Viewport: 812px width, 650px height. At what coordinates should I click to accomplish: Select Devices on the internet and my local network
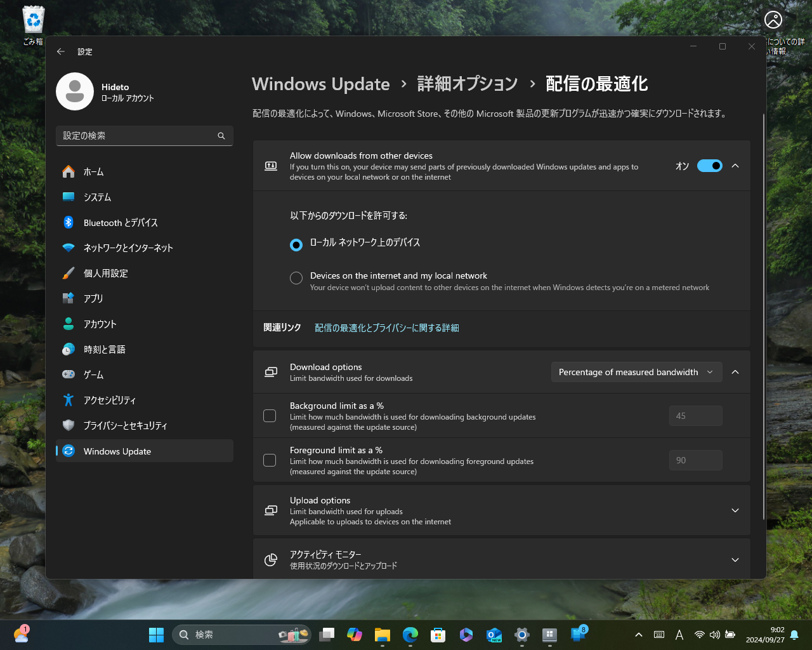click(x=296, y=277)
